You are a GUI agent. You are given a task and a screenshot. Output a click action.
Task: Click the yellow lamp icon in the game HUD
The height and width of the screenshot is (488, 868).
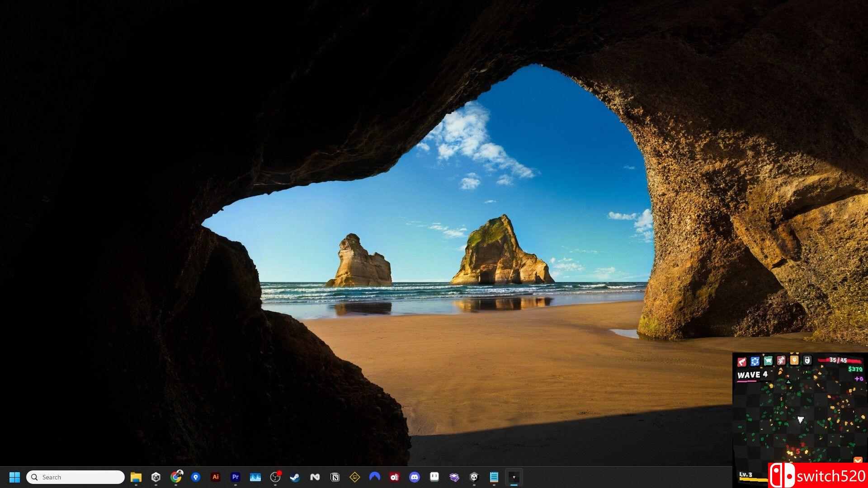(x=794, y=361)
